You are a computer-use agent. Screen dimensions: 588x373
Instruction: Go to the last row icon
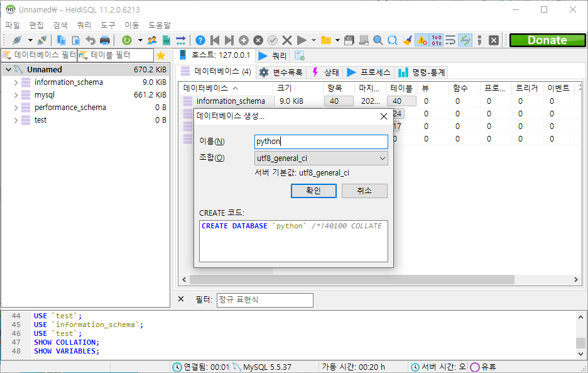[229, 40]
